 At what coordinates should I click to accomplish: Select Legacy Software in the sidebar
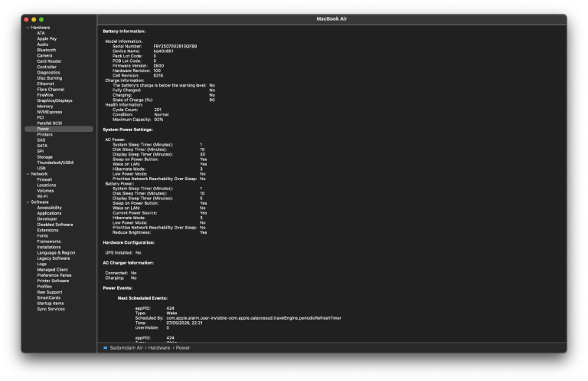pyautogui.click(x=54, y=258)
